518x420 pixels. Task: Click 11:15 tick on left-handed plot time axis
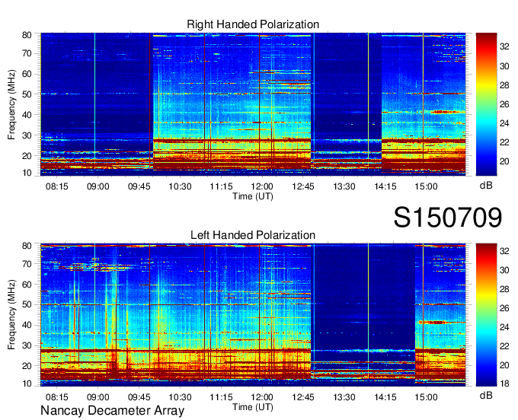pyautogui.click(x=222, y=397)
